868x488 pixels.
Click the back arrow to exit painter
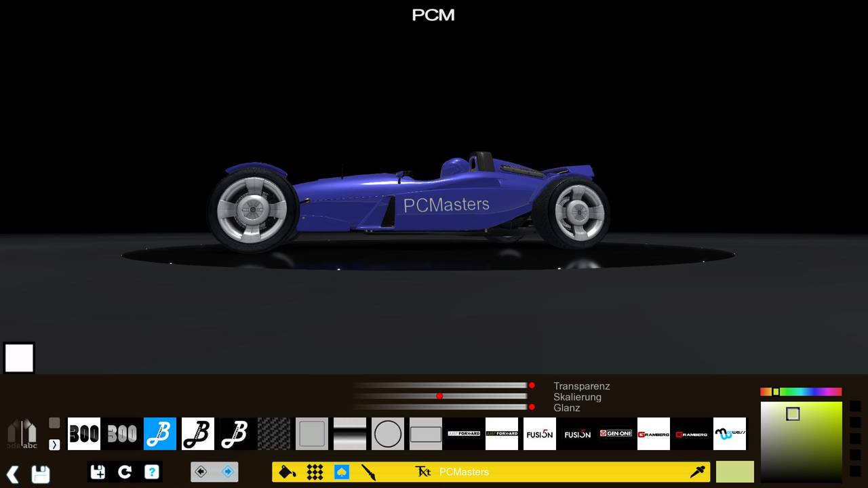pos(12,474)
